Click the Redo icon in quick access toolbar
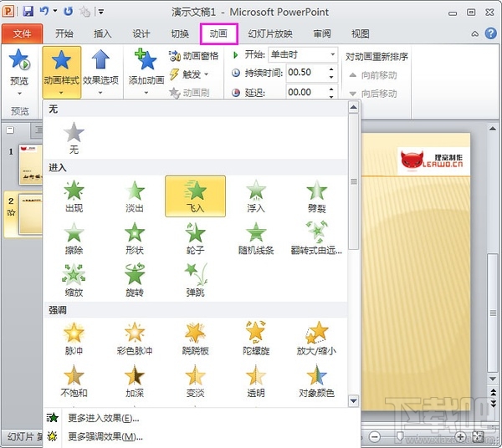The width and height of the screenshot is (502, 448). coord(69,12)
